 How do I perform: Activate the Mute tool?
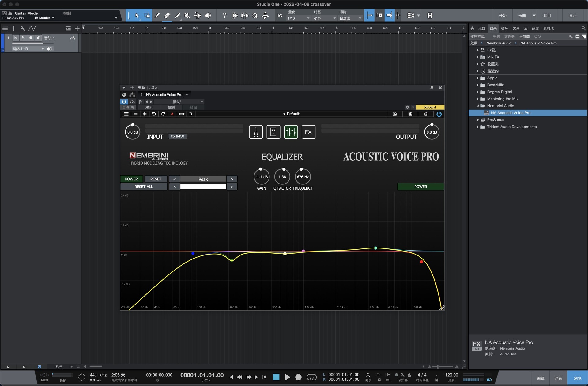pyautogui.click(x=187, y=15)
